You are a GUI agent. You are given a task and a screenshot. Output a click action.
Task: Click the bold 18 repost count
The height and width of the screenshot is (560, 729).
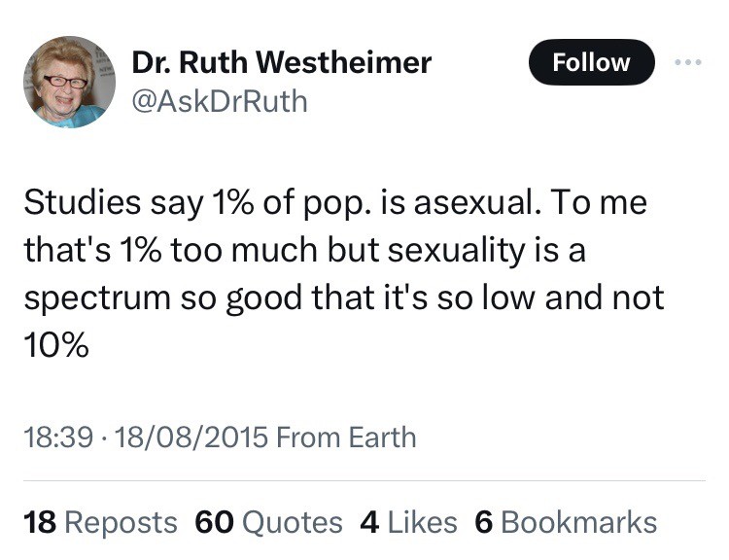click(40, 522)
